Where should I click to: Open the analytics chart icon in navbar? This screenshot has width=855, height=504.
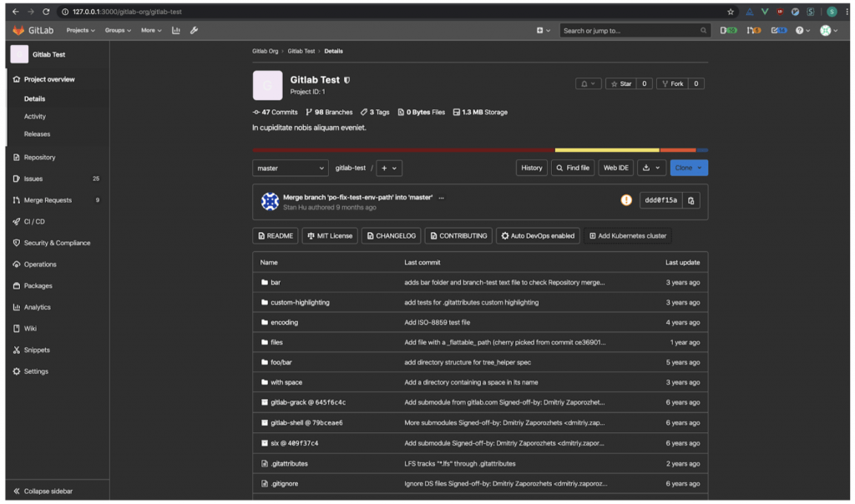[175, 31]
